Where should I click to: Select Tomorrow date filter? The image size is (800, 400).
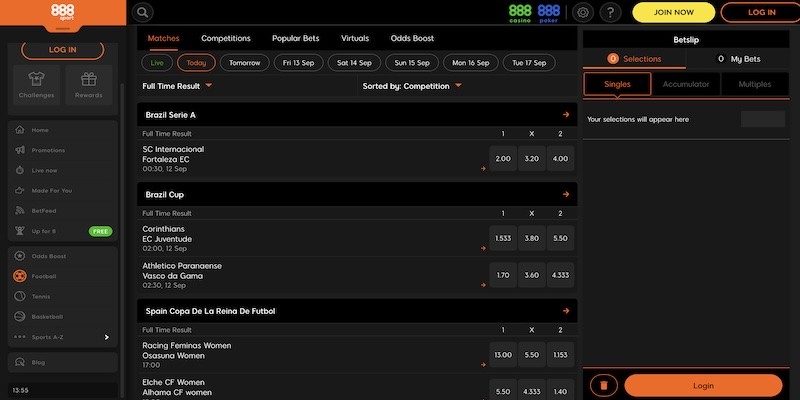tap(244, 63)
